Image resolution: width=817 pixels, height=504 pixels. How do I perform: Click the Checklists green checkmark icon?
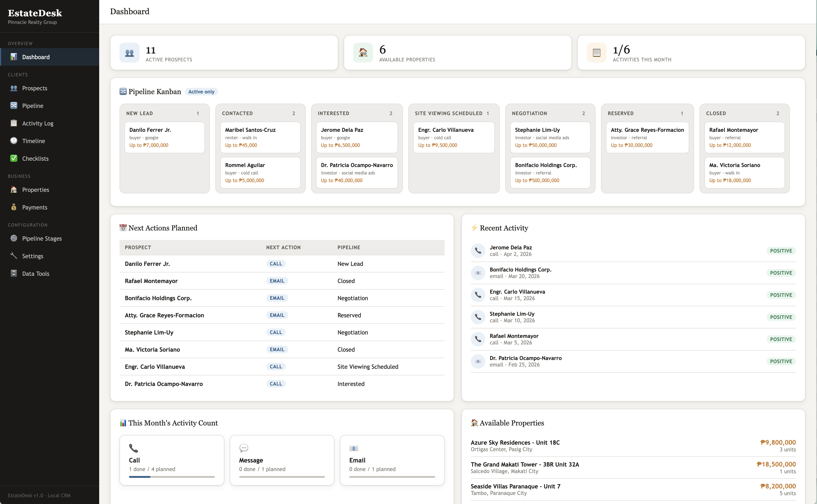pyautogui.click(x=14, y=158)
